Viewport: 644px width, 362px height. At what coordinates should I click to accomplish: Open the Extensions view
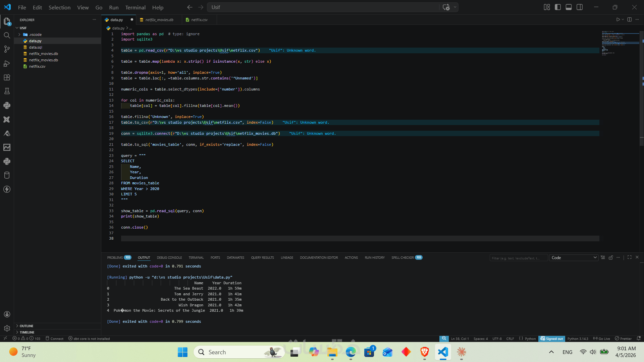coord(7,77)
